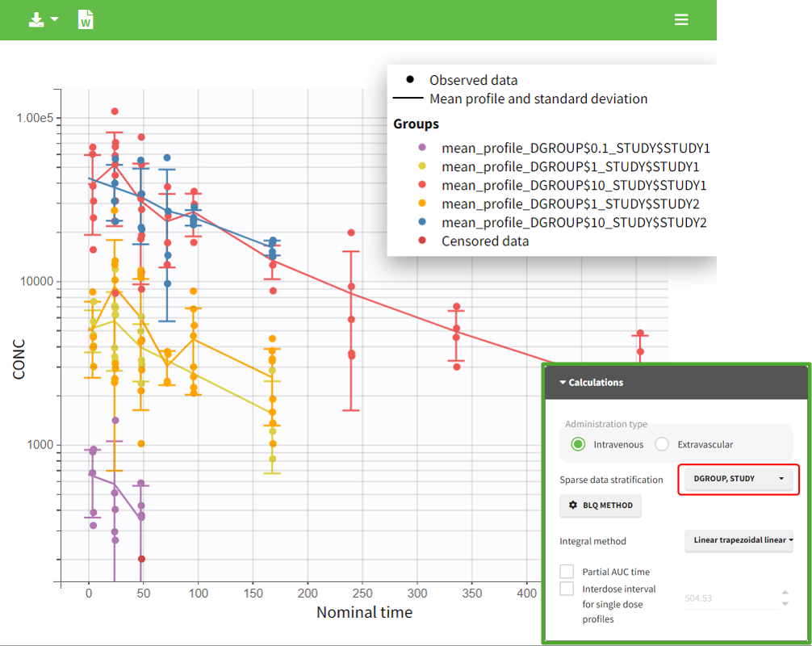Open the Linear trapezoidal linear integral method dropdown

[x=739, y=540]
